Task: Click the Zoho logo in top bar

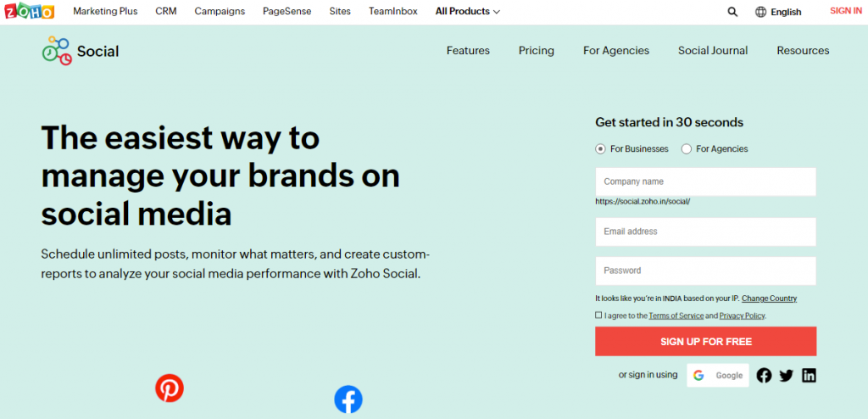Action: (x=27, y=11)
